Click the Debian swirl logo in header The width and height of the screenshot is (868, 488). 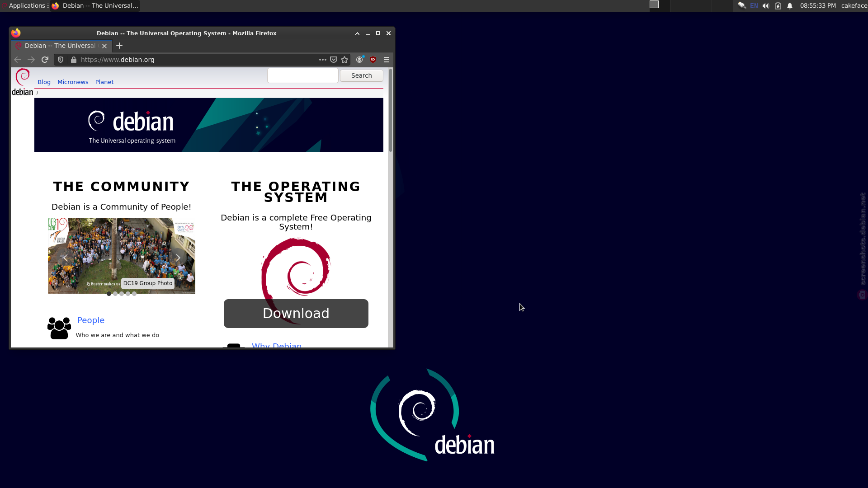pos(23,82)
